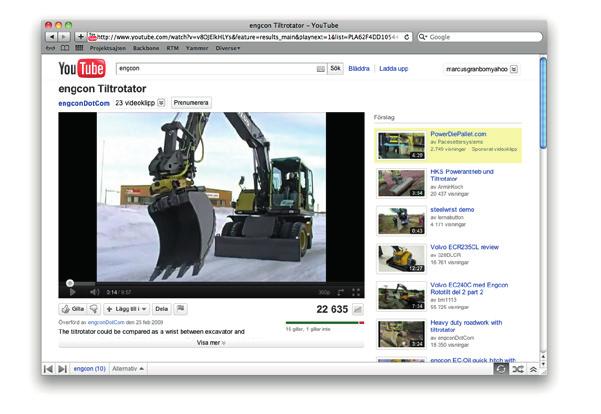Viewport: 601px width, 414px height.
Task: Share the video with Dela button
Action: click(161, 309)
